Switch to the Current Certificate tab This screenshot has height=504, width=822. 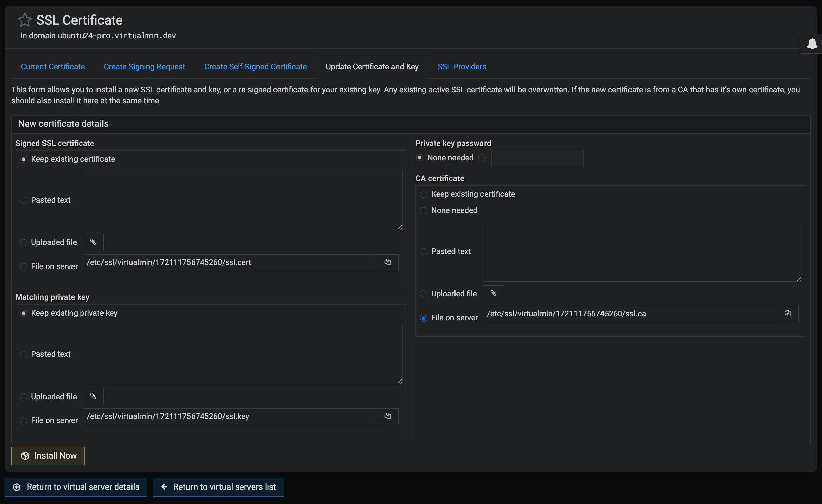[53, 67]
